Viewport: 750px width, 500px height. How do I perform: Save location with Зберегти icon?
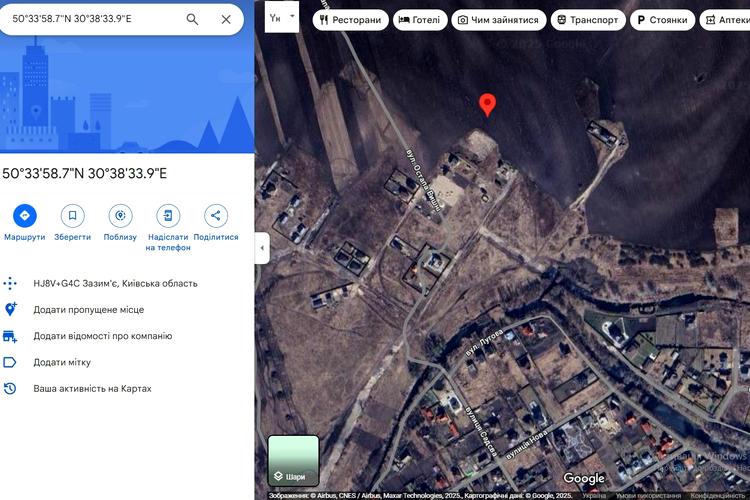72,216
